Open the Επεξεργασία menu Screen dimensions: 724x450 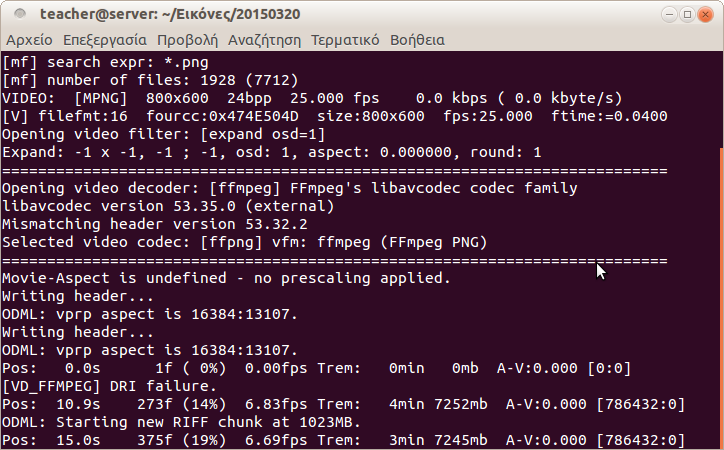pyautogui.click(x=105, y=40)
